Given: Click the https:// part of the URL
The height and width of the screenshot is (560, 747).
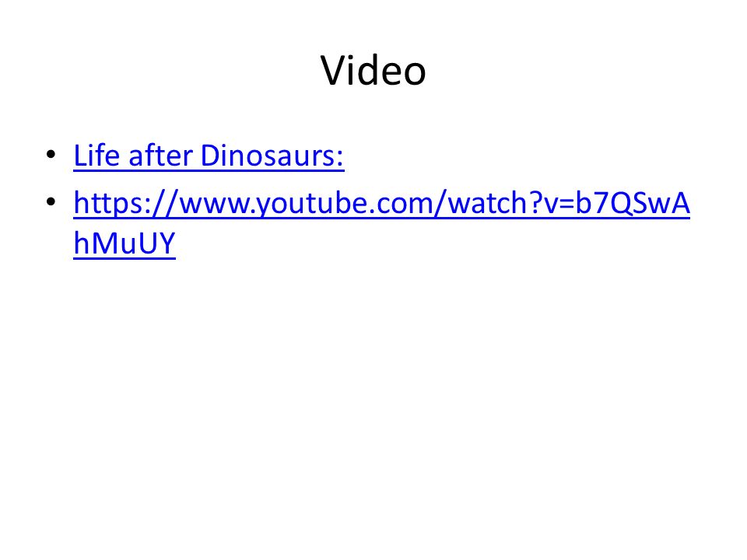Looking at the screenshot, I should point(126,203).
